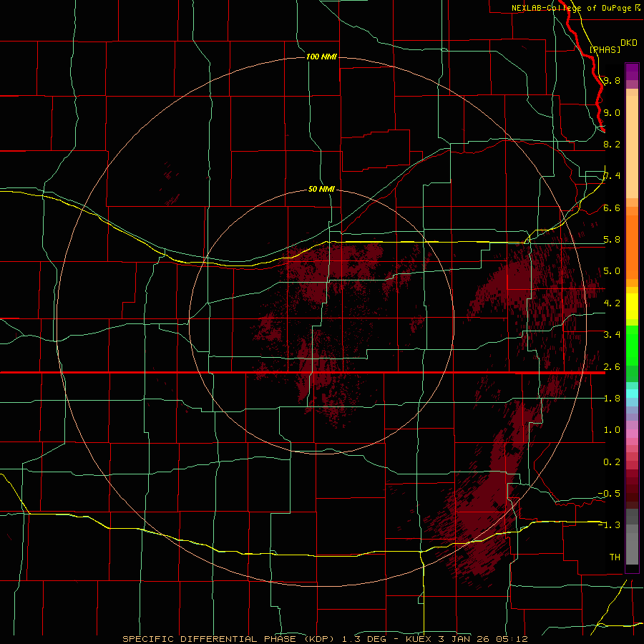Click the 8.2 value on the color scale
Viewport: 644px width, 644px height.
coord(612,144)
